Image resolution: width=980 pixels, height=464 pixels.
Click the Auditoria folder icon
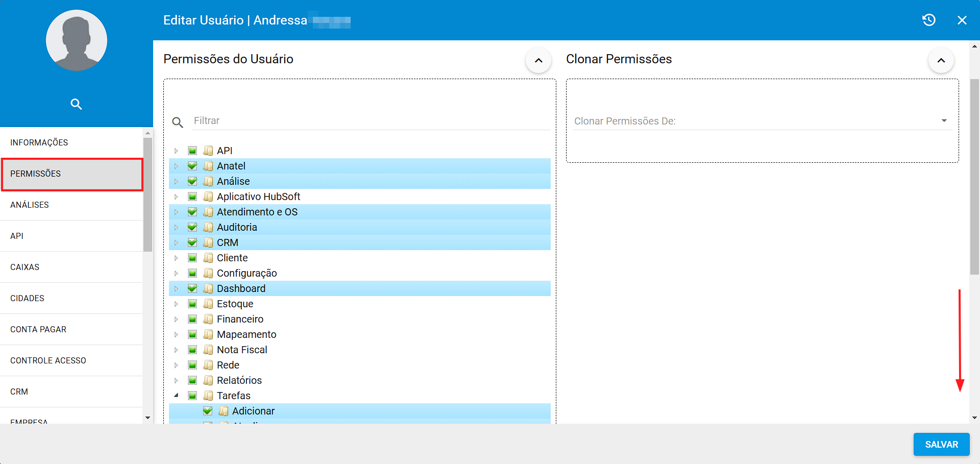coord(208,227)
